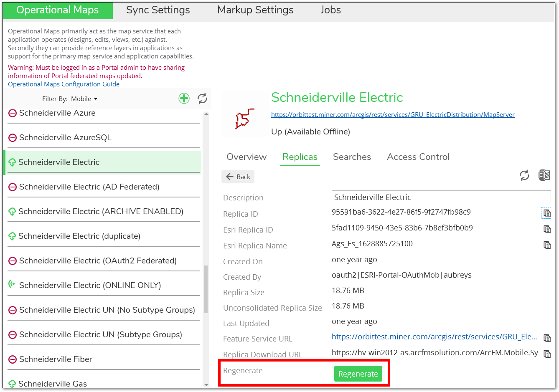Select the Replicas sub-tab
The width and height of the screenshot is (559, 392).
point(300,157)
